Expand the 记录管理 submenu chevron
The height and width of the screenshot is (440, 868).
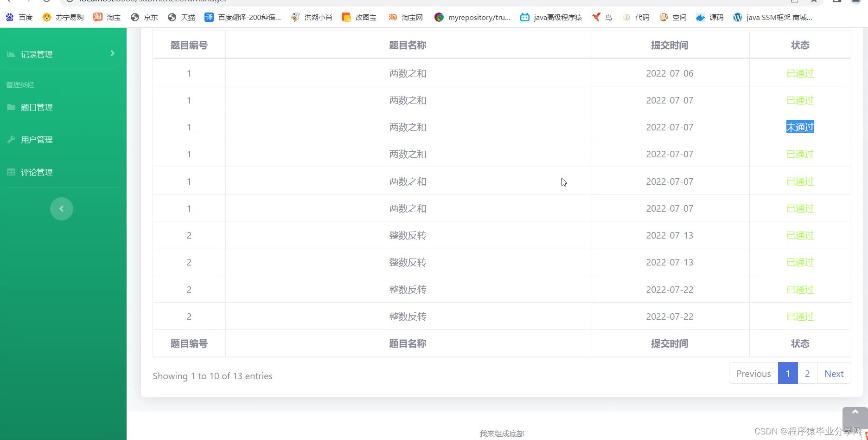click(x=113, y=53)
